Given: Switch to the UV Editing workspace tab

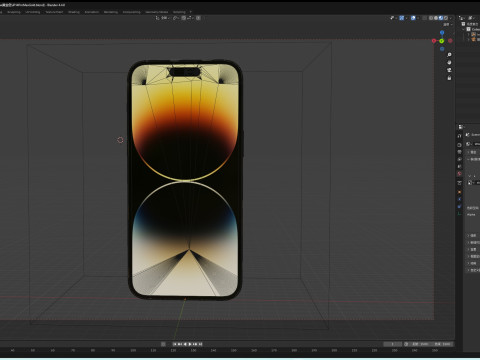Looking at the screenshot, I should click(x=33, y=12).
